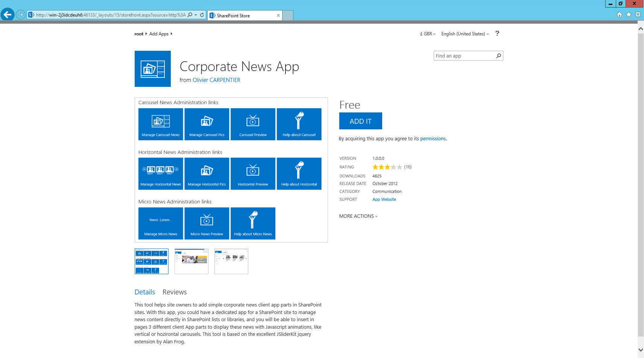This screenshot has height=358, width=644.
Task: Click the 1.0.0.0 version value
Action: click(378, 159)
